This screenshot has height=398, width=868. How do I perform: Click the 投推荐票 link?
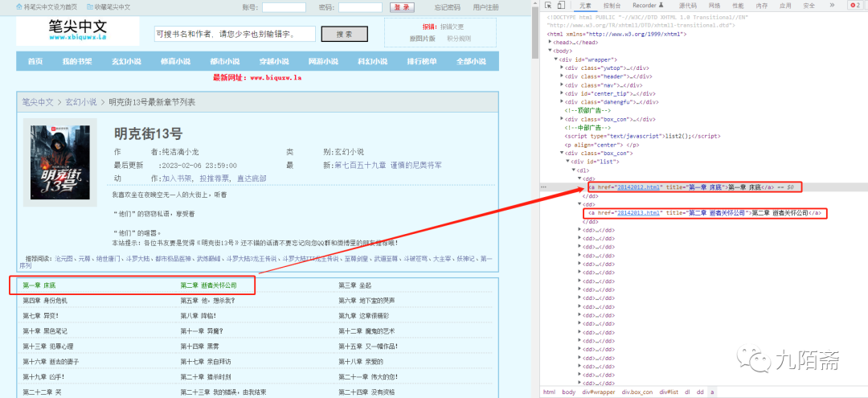click(214, 178)
